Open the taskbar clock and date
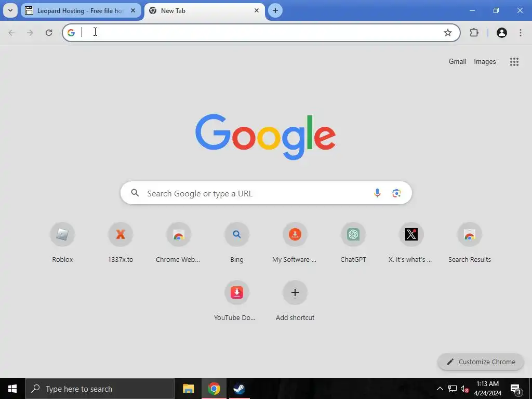The width and height of the screenshot is (532, 399). (x=487, y=389)
